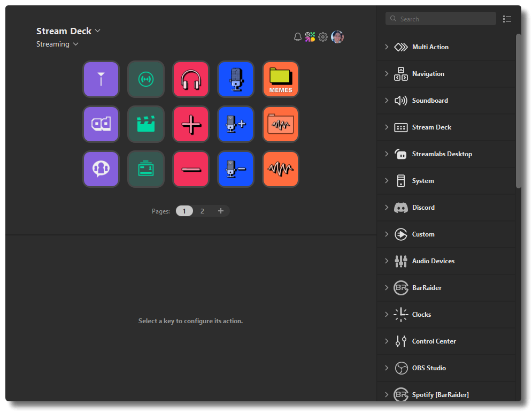Click the purple Twitch antenna key

[x=101, y=79]
